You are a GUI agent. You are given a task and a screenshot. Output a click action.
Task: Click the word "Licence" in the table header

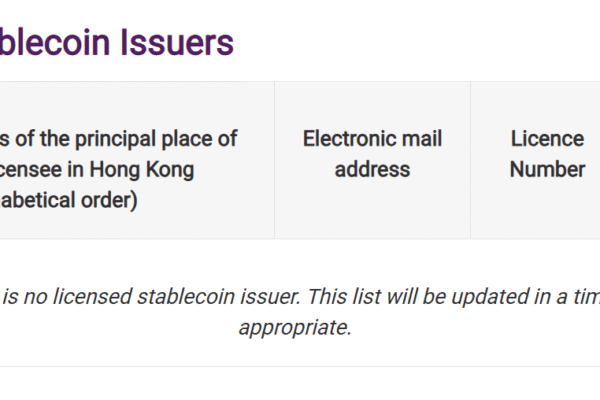pos(547,138)
